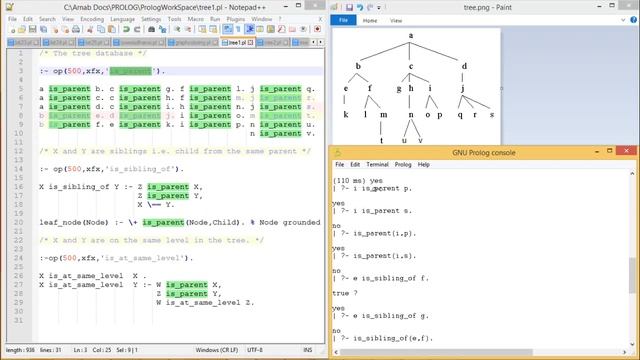Click the Cut icon in Notepad++ toolbar
Screen dimensions: 640x360
coord(90,29)
